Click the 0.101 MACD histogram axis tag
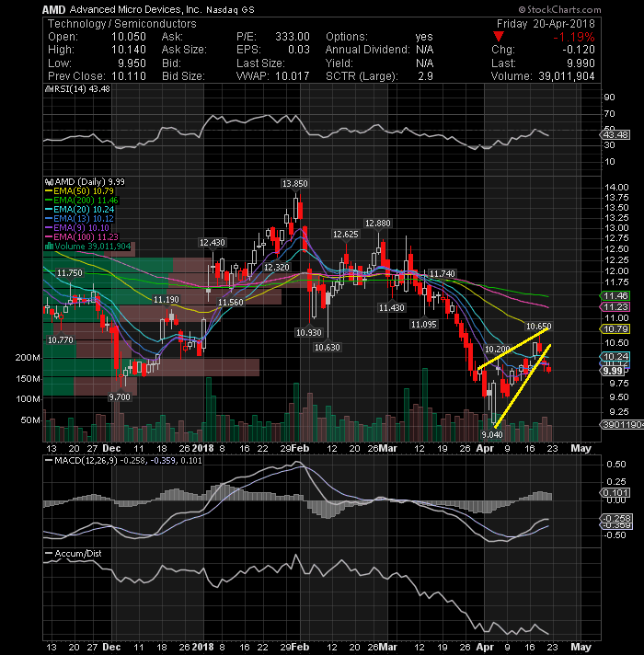Screen dimensions: 644x655 click(615, 493)
